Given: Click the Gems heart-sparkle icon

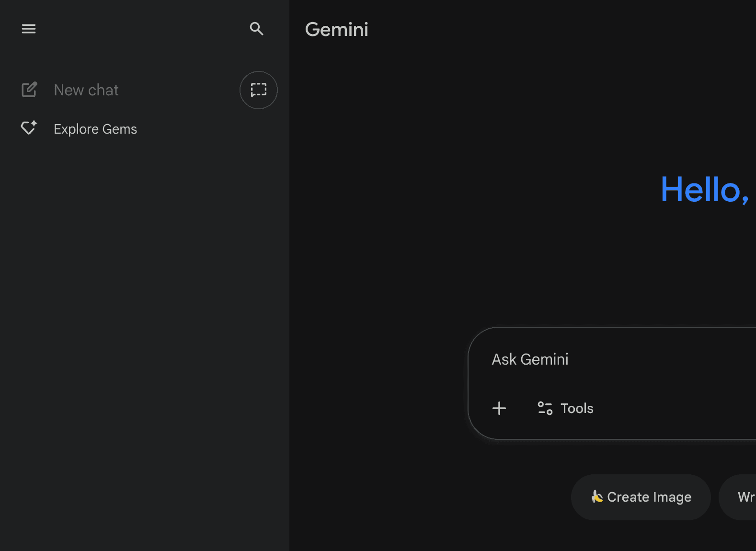Looking at the screenshot, I should (x=29, y=128).
